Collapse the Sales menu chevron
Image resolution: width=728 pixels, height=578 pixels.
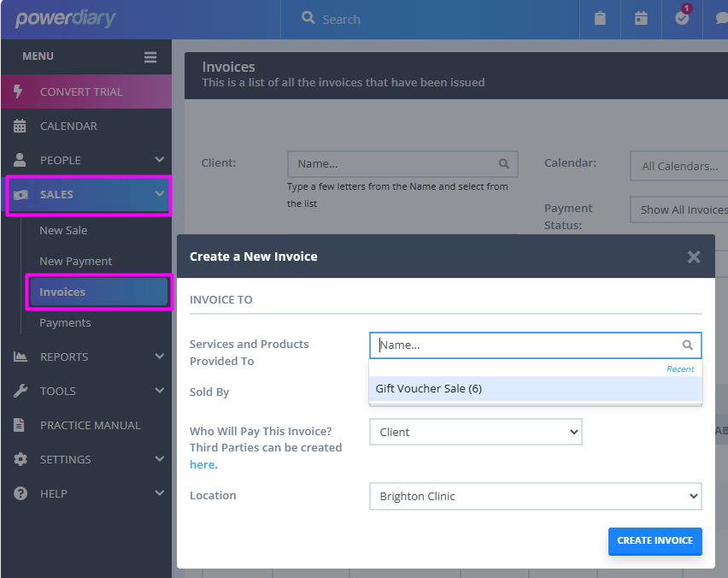coord(159,194)
